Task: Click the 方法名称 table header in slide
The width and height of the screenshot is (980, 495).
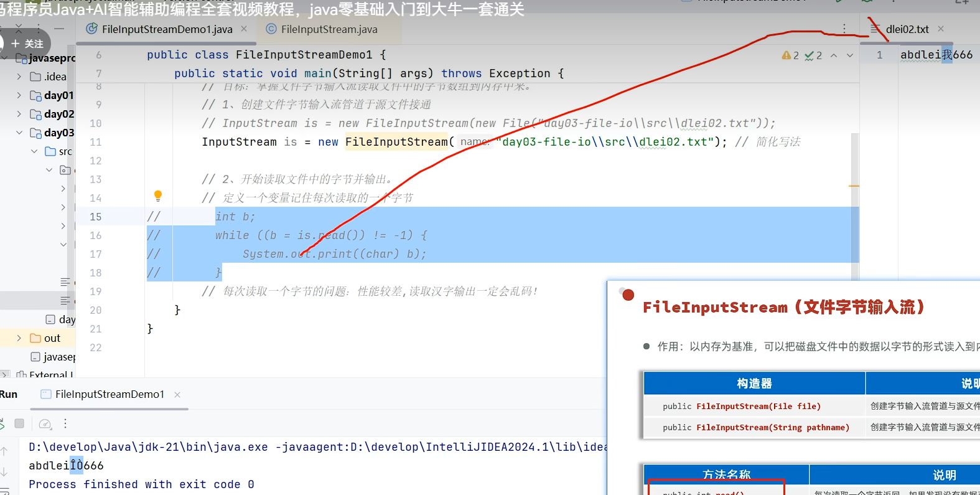Action: (726, 474)
